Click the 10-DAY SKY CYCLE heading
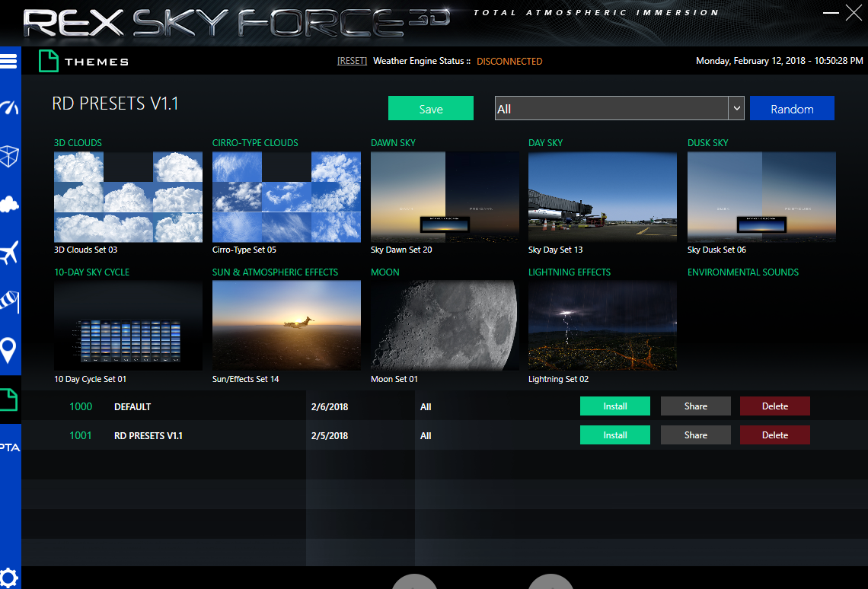 pos(92,272)
